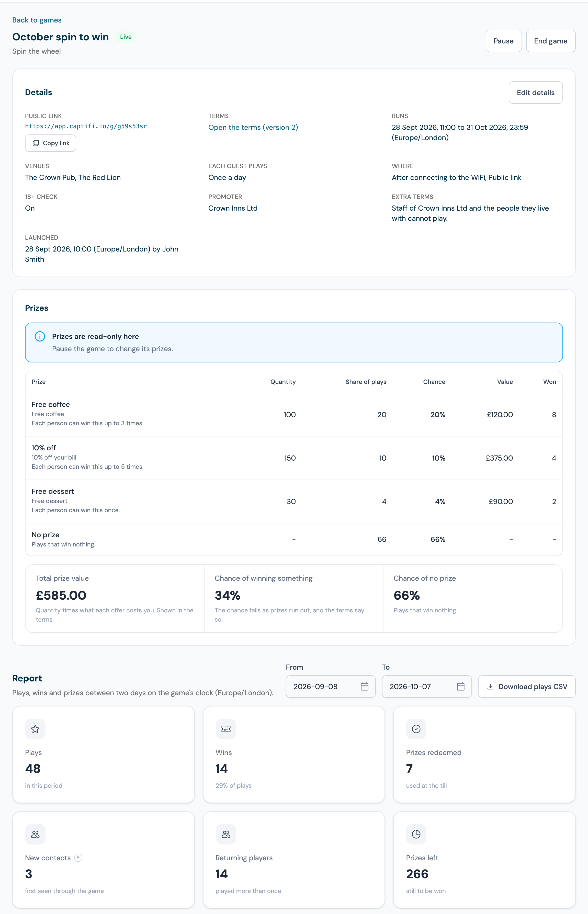Click the Live status badge

126,37
